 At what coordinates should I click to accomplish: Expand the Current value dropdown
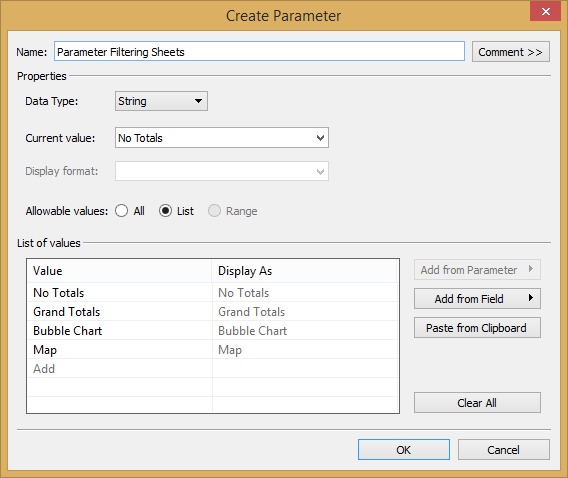pos(222,138)
